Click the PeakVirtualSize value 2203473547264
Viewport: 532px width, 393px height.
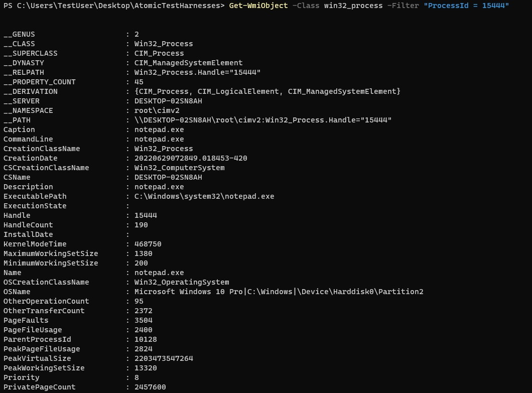click(164, 358)
